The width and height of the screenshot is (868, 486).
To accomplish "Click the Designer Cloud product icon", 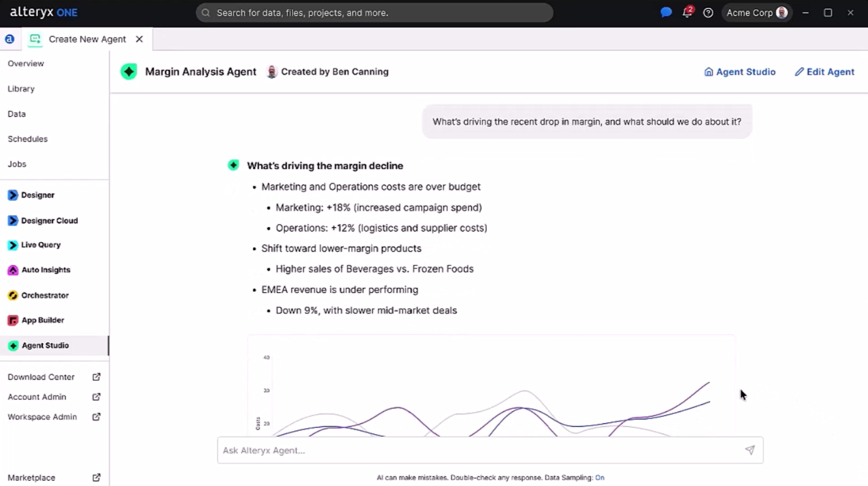I will (13, 221).
